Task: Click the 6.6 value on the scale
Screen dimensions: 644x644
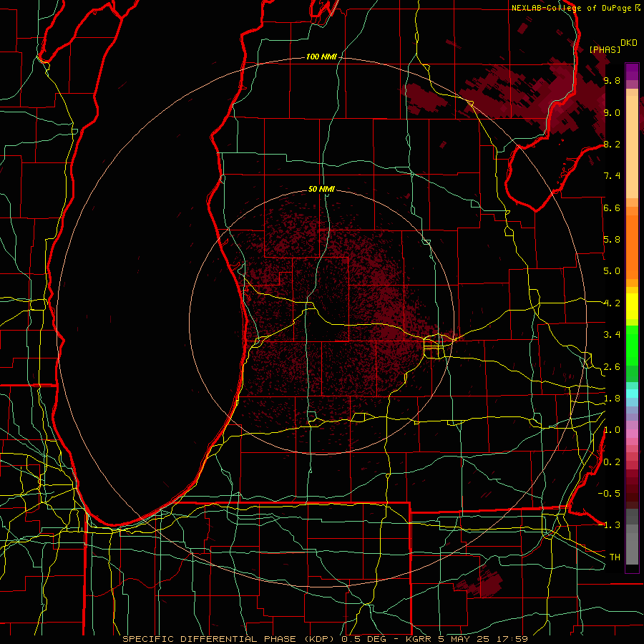Action: [x=612, y=208]
